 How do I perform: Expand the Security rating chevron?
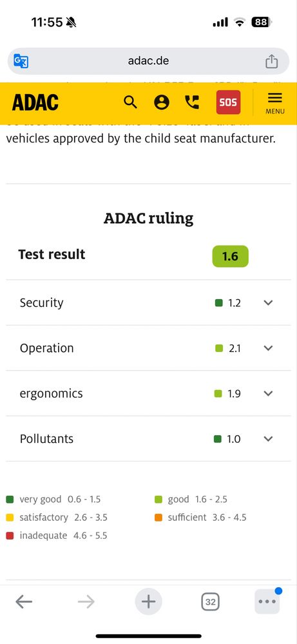click(x=268, y=303)
